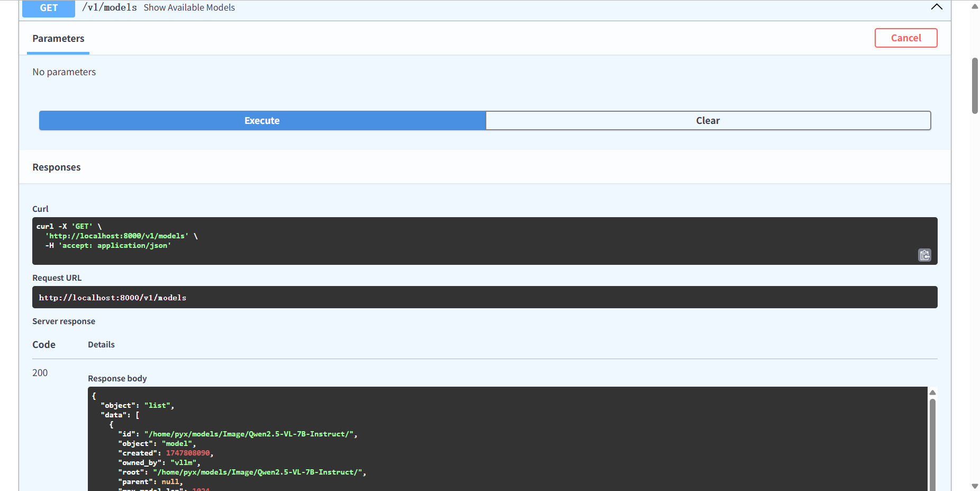Select the GET method badge

pos(49,8)
